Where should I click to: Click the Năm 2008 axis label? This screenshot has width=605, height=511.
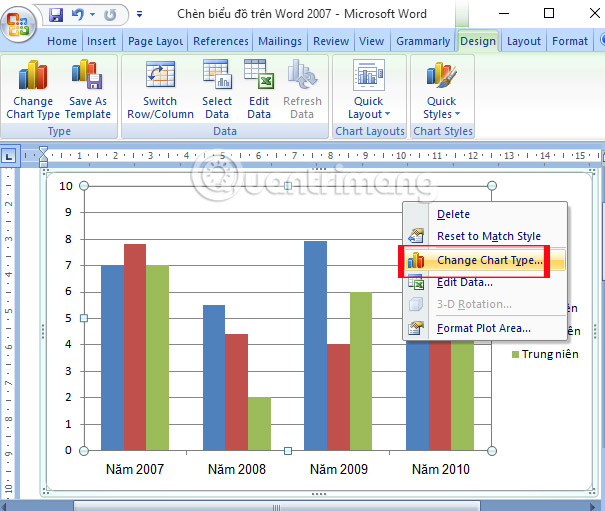237,469
